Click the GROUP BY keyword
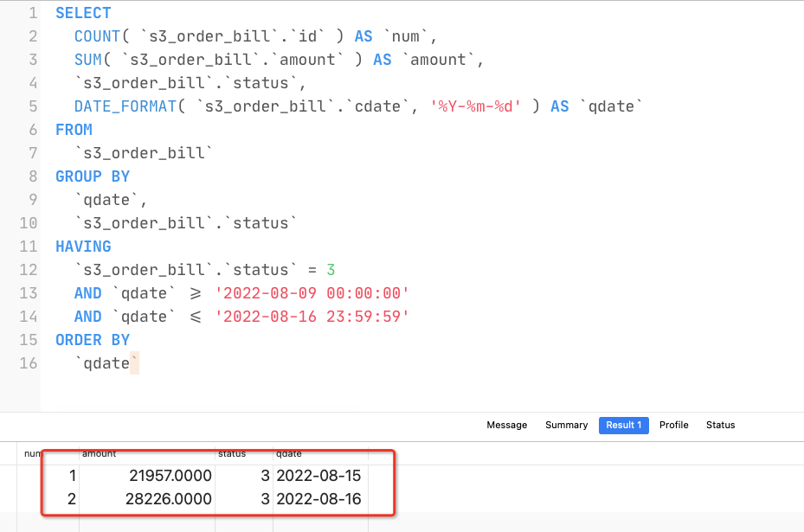Image resolution: width=804 pixels, height=532 pixels. 93,176
